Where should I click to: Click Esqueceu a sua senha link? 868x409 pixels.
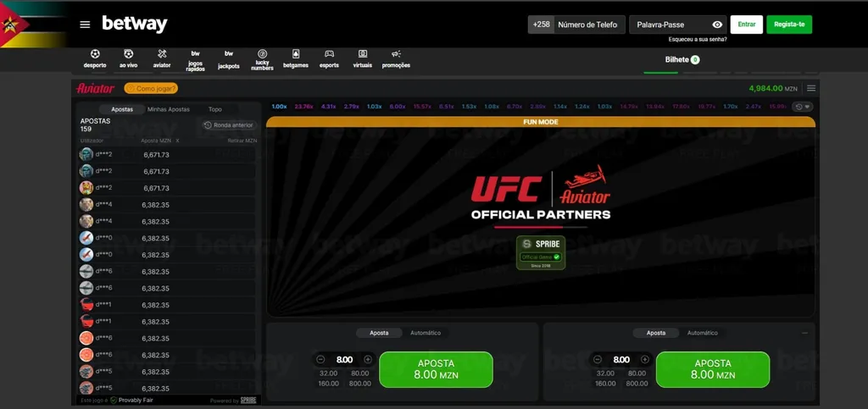pyautogui.click(x=698, y=39)
